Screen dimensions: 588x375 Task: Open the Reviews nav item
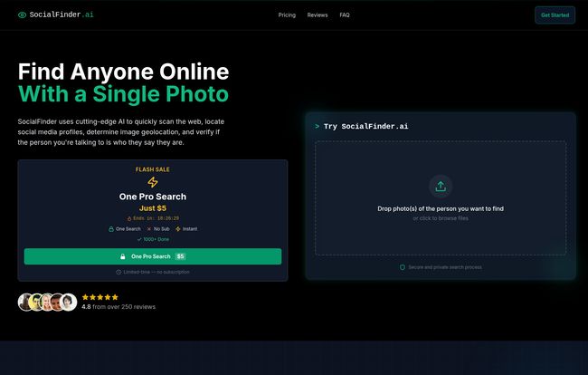[x=318, y=15]
